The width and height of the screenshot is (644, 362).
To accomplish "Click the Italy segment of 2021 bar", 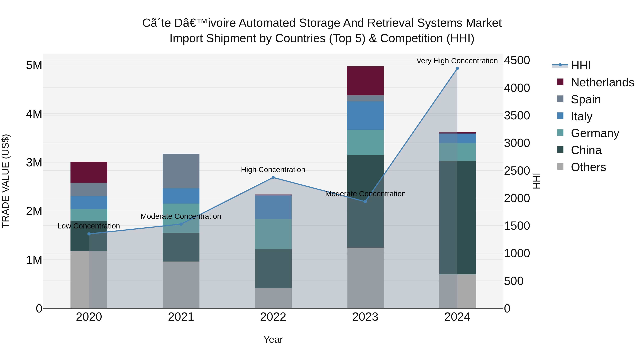I will pyautogui.click(x=181, y=196).
